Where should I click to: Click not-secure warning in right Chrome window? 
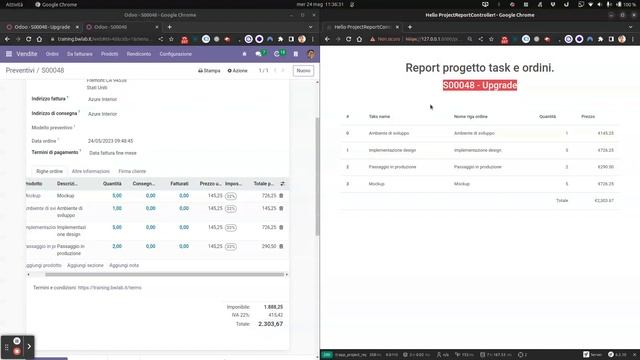[x=386, y=39]
